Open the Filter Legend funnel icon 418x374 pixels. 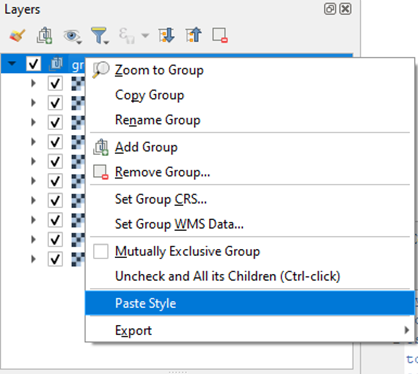[100, 36]
